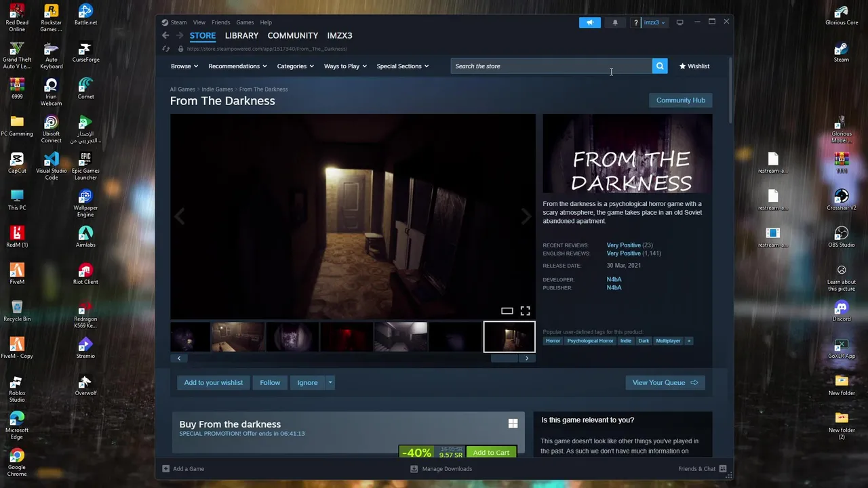Expand Recommendations dropdown menu
The height and width of the screenshot is (488, 868).
pos(237,66)
